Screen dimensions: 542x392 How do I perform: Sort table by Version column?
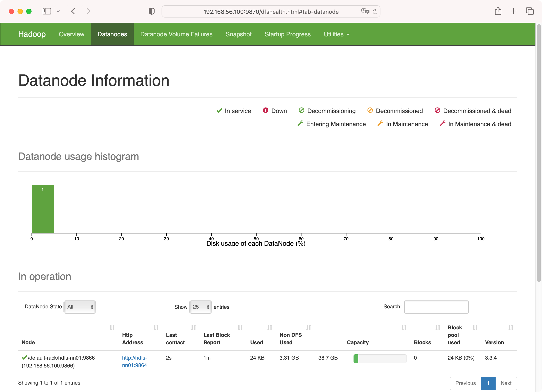click(x=494, y=342)
